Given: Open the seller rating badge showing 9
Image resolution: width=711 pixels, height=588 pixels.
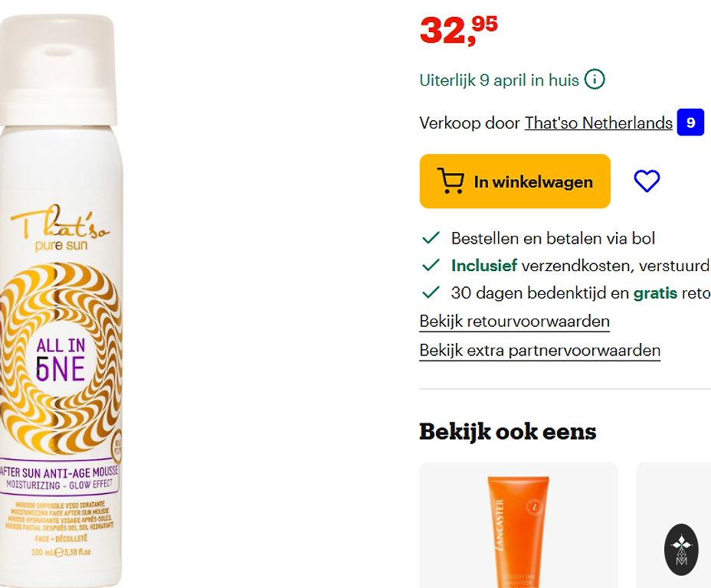Looking at the screenshot, I should (x=690, y=122).
